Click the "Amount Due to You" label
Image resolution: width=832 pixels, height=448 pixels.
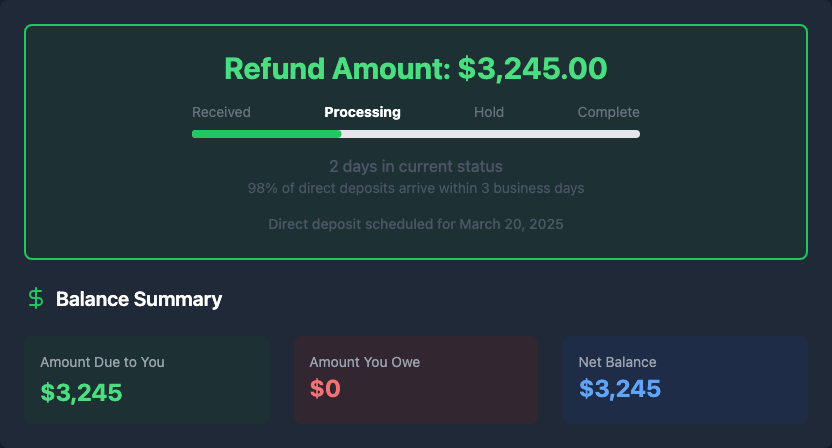pyautogui.click(x=102, y=362)
